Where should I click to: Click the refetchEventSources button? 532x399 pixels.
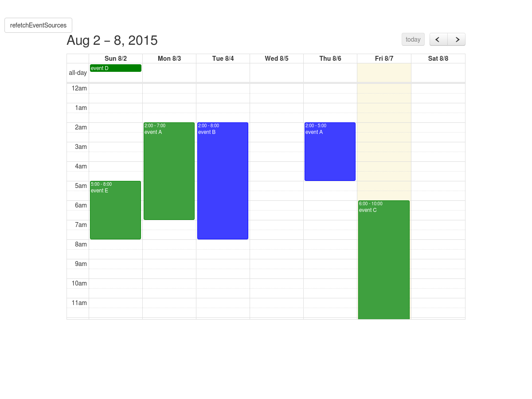point(38,25)
